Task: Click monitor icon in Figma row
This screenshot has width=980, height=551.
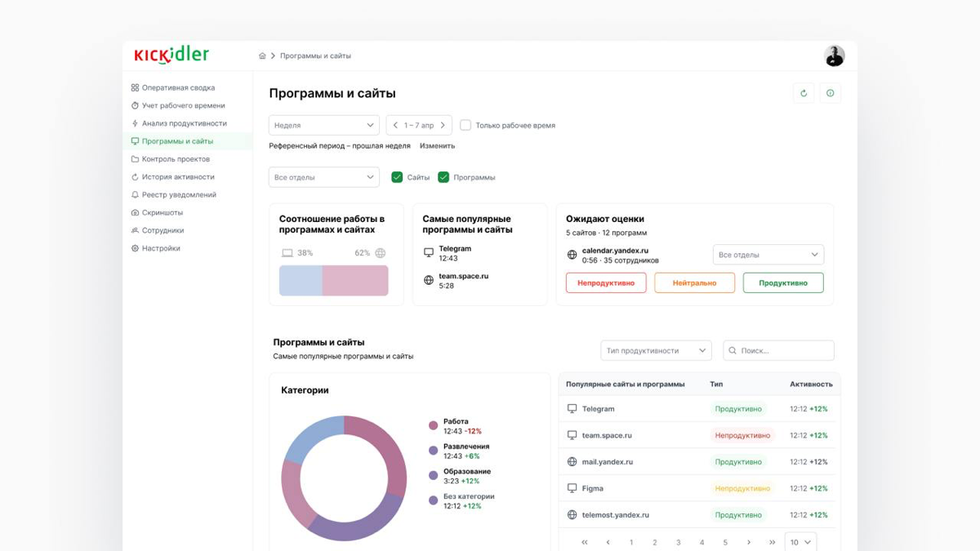Action: point(572,488)
